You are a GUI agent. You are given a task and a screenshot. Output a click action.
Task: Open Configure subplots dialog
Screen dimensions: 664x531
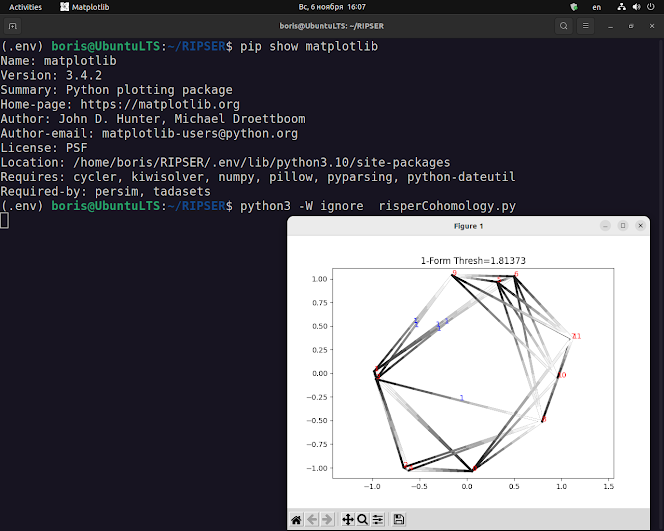[378, 519]
